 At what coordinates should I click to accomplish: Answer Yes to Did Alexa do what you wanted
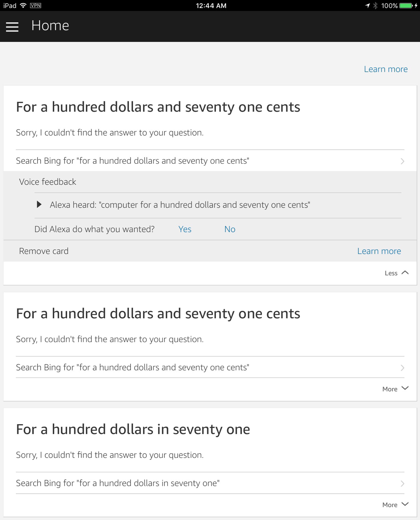pyautogui.click(x=185, y=229)
